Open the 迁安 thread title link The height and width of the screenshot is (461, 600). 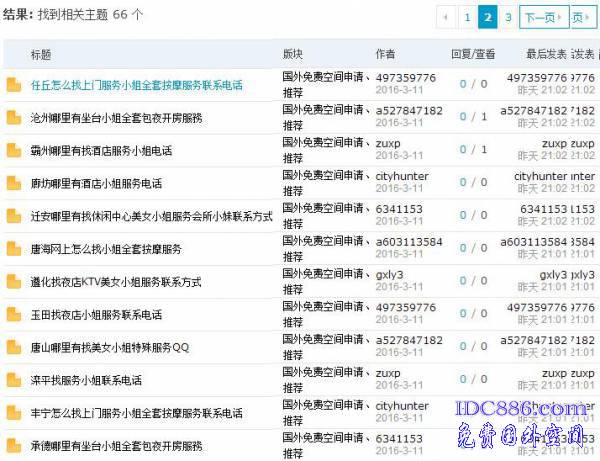(151, 216)
